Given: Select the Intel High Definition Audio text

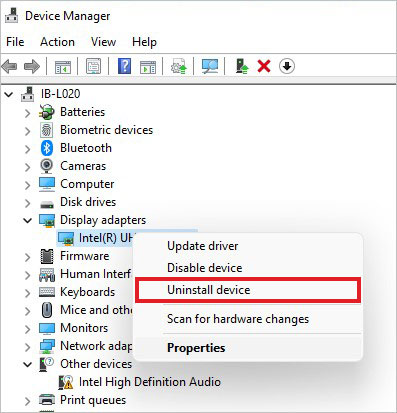Looking at the screenshot, I should pos(150,382).
